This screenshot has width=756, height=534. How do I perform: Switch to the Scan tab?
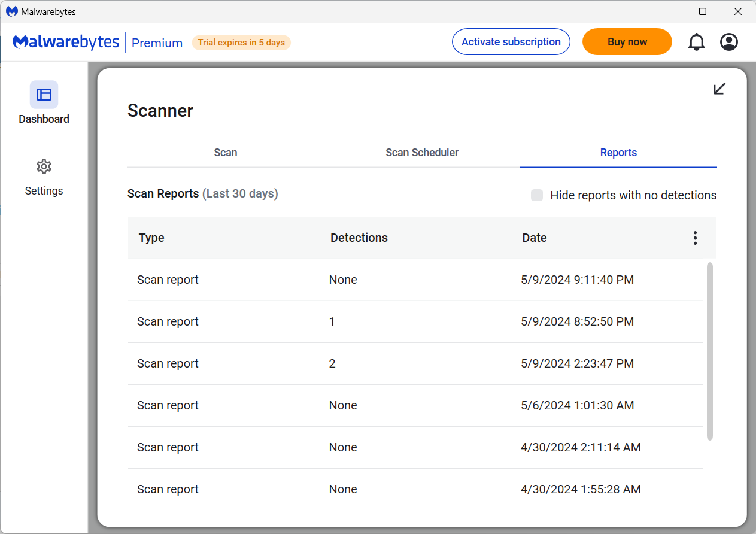226,153
